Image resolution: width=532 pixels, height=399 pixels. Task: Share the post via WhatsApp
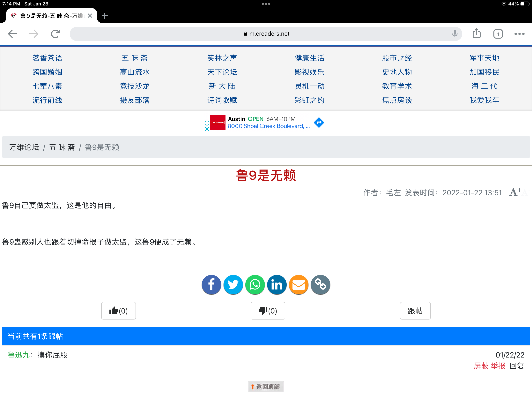click(x=255, y=285)
